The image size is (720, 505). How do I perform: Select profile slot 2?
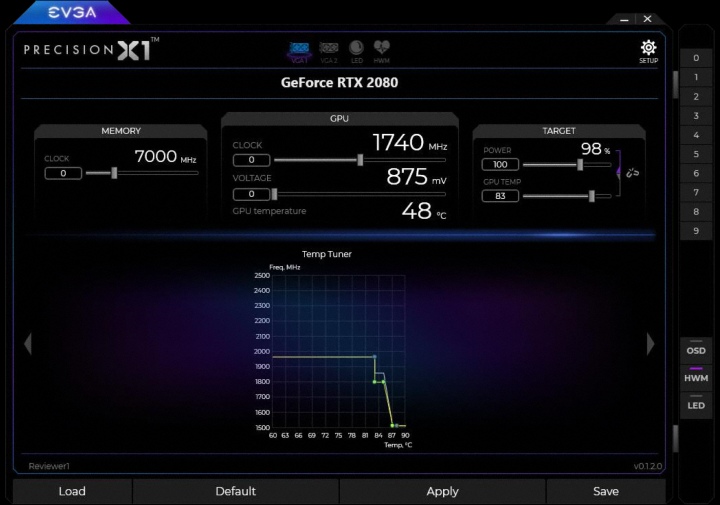point(696,96)
